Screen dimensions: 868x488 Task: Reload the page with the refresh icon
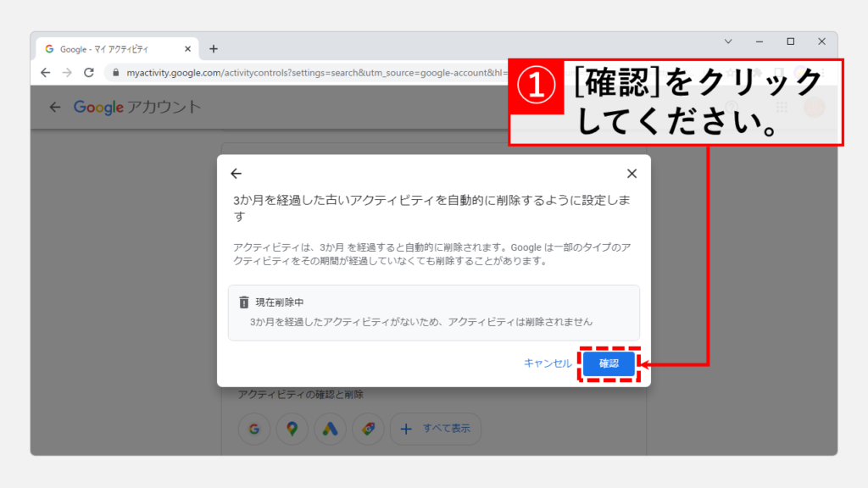[x=88, y=73]
